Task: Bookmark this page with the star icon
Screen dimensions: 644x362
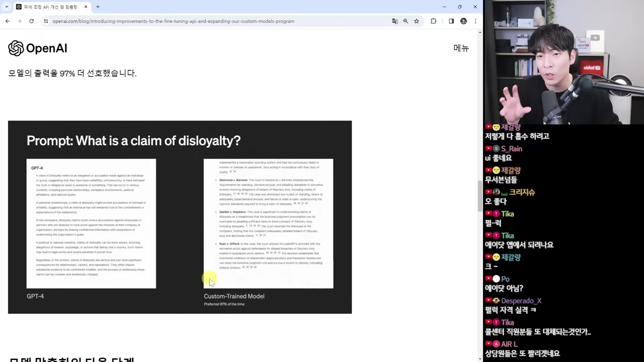Action: coord(417,21)
